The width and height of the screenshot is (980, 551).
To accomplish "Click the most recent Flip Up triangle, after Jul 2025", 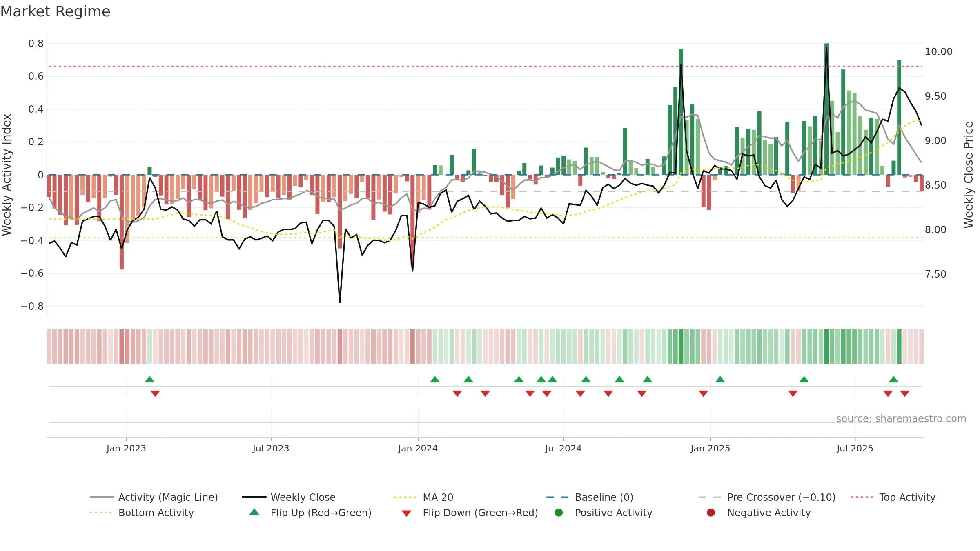I will click(x=893, y=379).
